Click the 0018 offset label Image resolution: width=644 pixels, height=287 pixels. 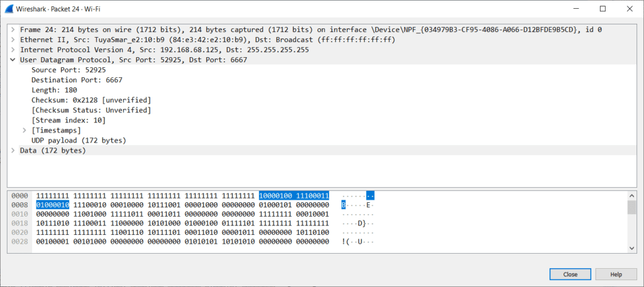pos(19,223)
